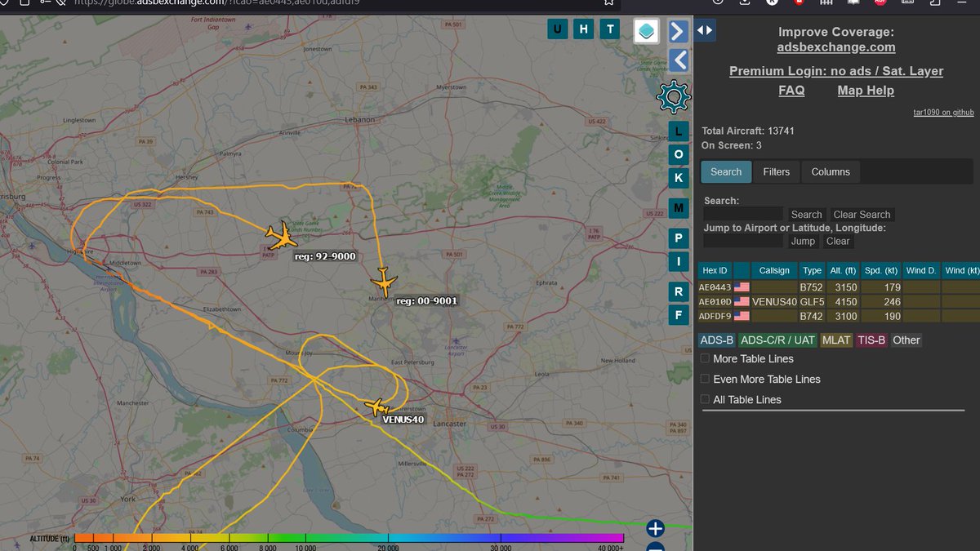
Task: Toggle the sidebar with double-arrow button
Action: tap(705, 31)
